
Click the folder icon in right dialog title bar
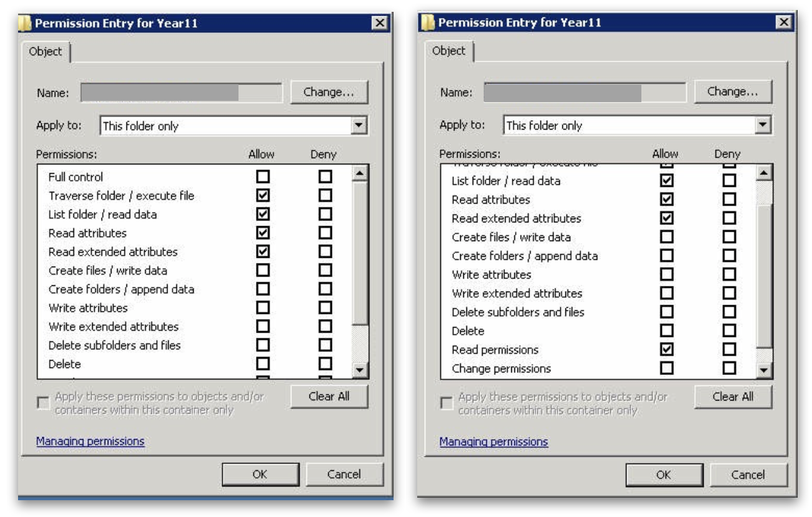click(428, 22)
